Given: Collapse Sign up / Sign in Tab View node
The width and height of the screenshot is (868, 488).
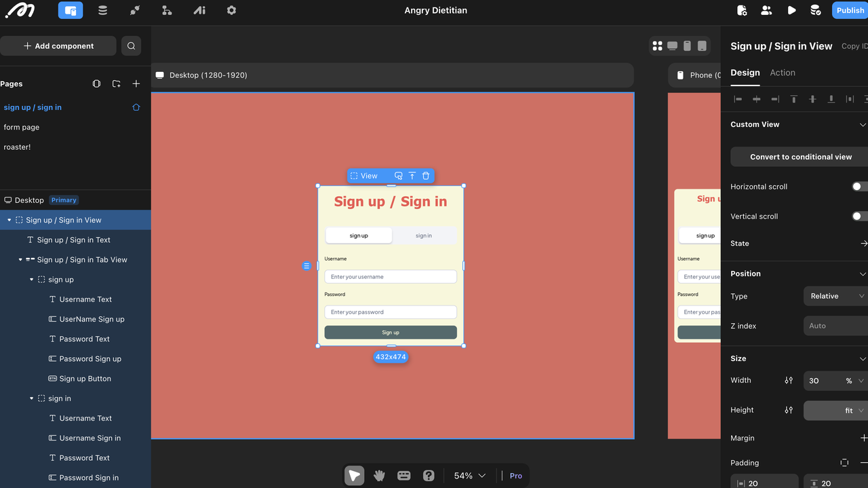Looking at the screenshot, I should point(20,259).
